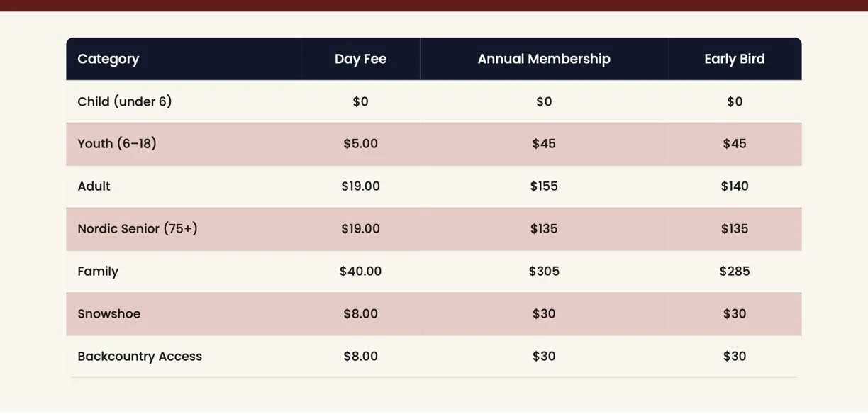The image size is (868, 414).
Task: Click the Adult early bird price $140
Action: pyautogui.click(x=735, y=186)
